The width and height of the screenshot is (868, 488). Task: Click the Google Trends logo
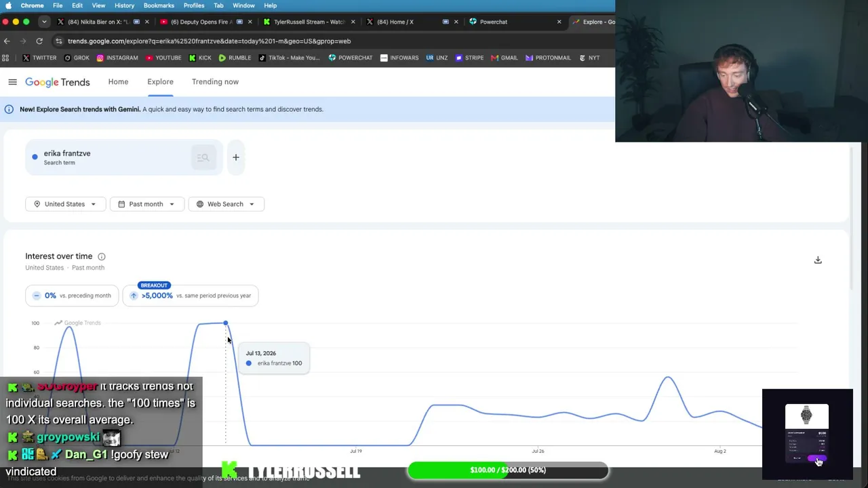(58, 82)
